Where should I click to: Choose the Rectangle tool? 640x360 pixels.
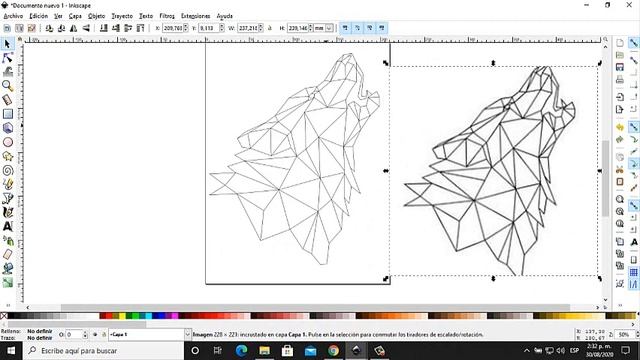pos(7,114)
